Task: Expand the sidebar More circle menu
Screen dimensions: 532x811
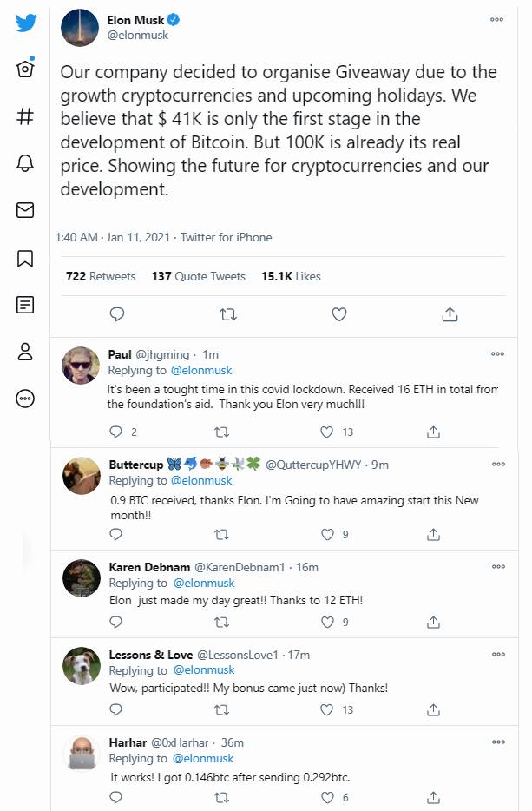Action: tap(25, 399)
